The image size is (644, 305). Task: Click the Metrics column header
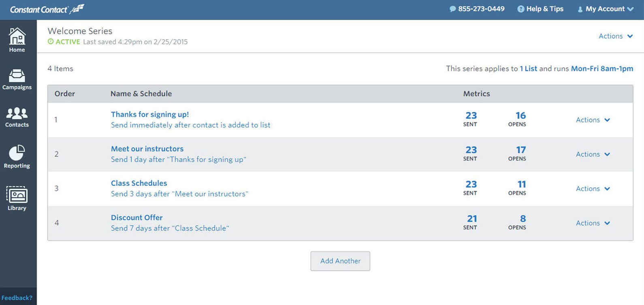click(x=477, y=94)
